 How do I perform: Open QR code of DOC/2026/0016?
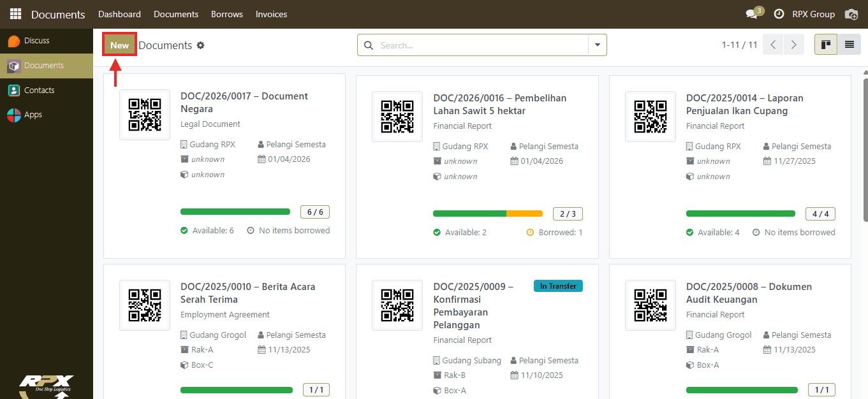tap(397, 117)
